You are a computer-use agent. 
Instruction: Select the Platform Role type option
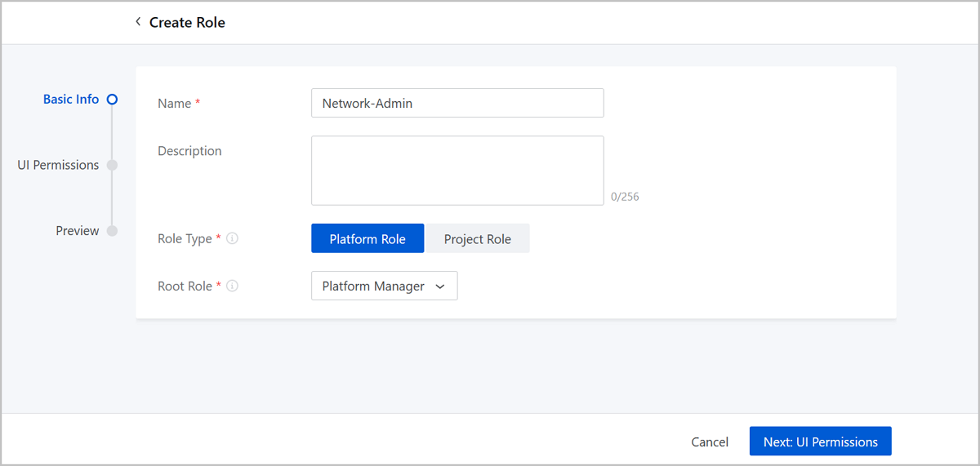367,239
